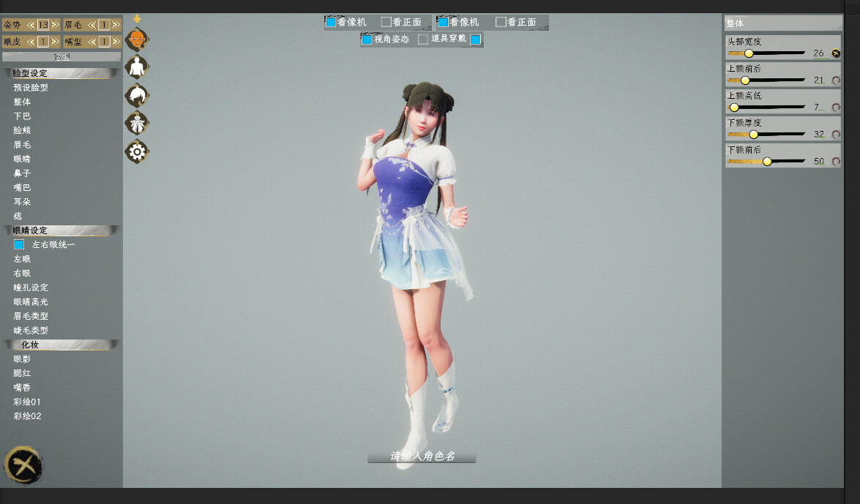This screenshot has width=860, height=504.
Task: Click the clothing/outfit icon in the left toolbar
Action: [137, 122]
